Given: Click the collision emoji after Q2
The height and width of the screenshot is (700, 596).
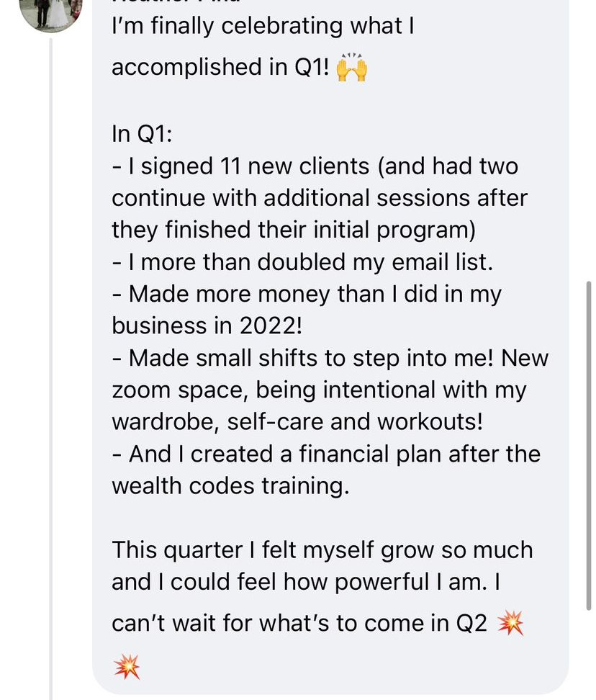Looking at the screenshot, I should pos(510,623).
